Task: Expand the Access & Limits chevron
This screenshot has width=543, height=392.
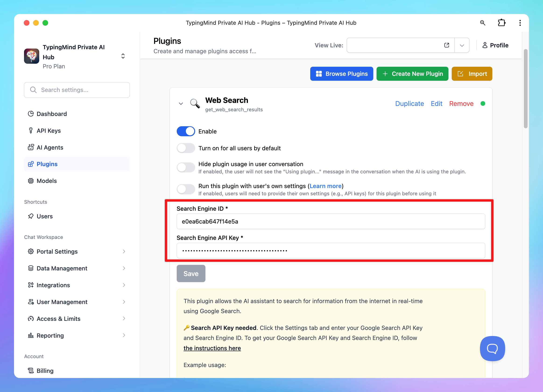Action: pos(124,318)
